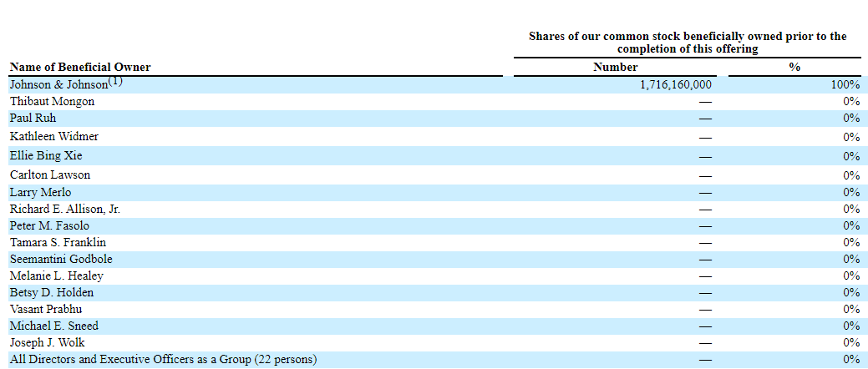Click Richard E. Allison, Jr. name

(x=65, y=209)
